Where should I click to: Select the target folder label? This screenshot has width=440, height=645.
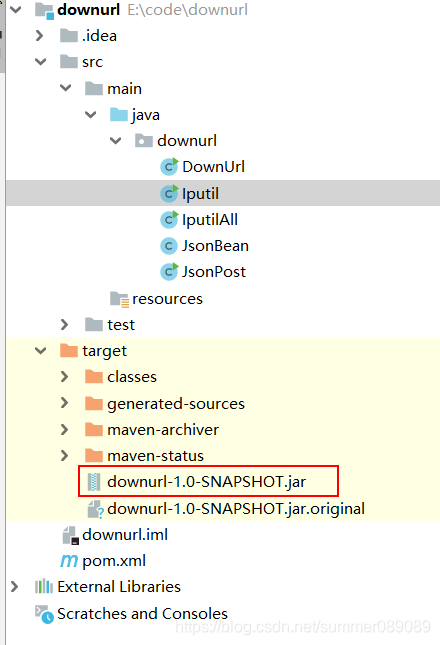click(104, 352)
